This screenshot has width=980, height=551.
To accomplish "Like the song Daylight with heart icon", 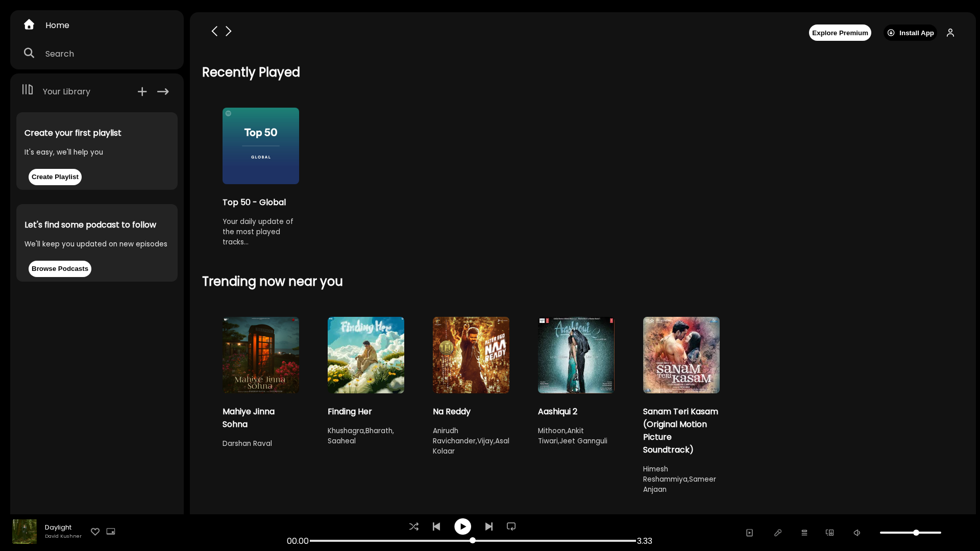I will coord(95,532).
